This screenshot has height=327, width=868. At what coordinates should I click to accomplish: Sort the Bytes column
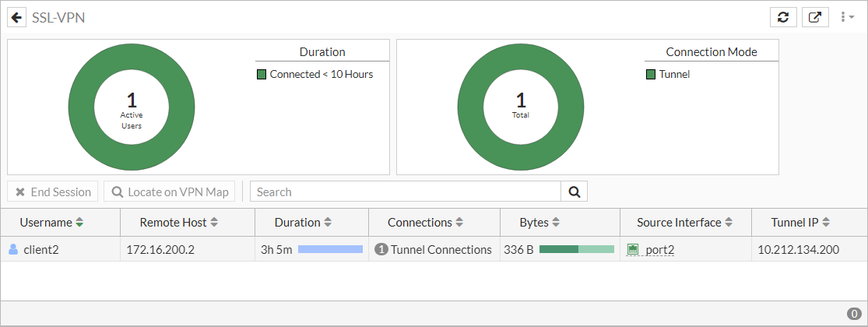click(556, 223)
